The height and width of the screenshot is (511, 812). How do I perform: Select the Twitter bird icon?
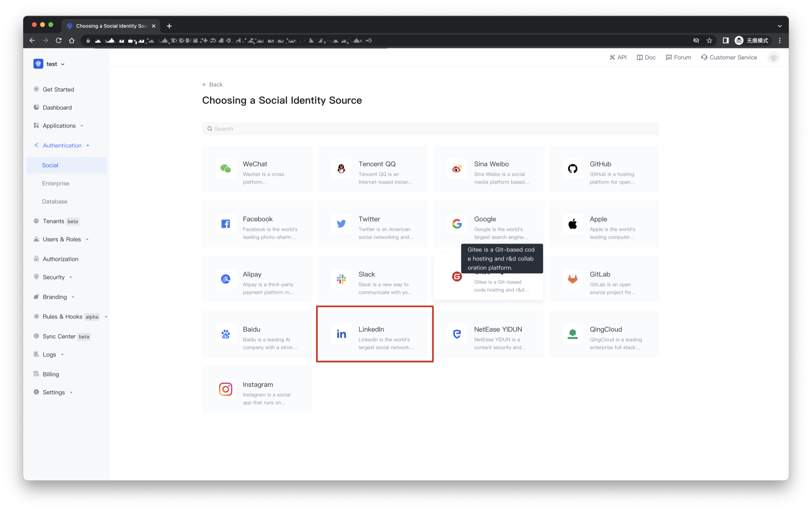pos(341,224)
